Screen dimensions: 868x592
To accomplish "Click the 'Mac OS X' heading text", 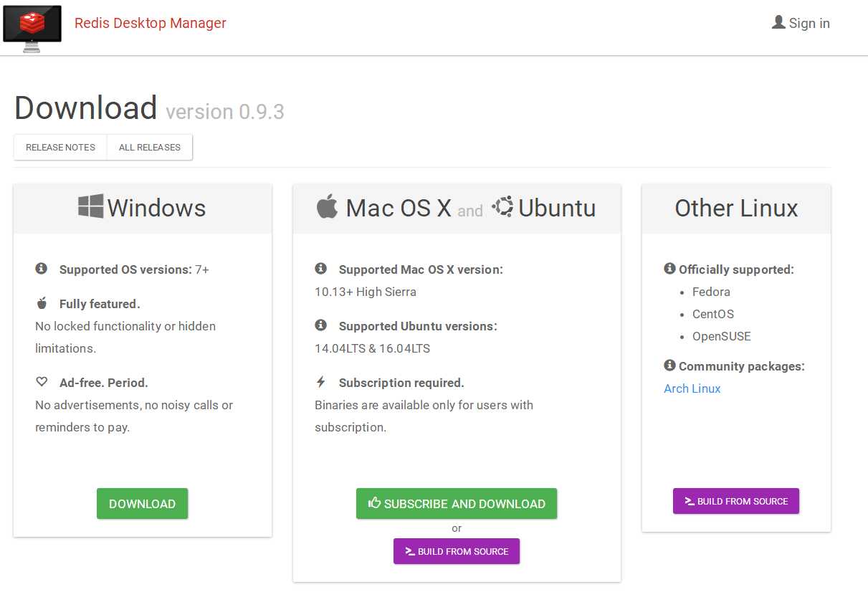I will [399, 208].
